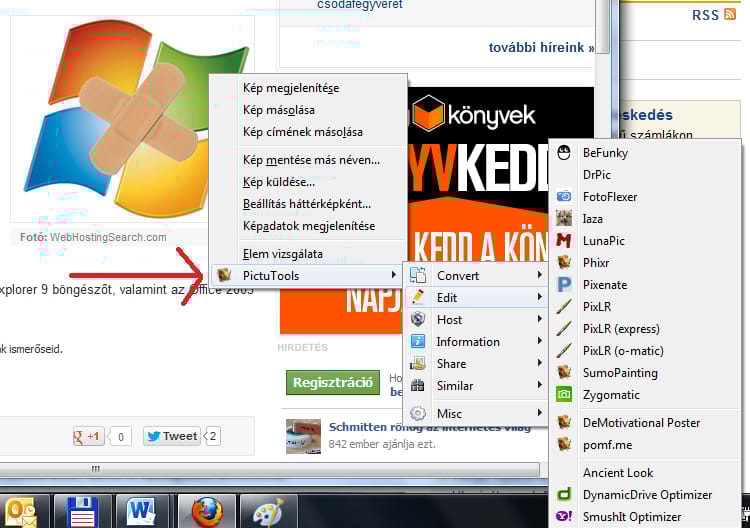Viewport: 750px width, 528px height.
Task: Click the Convert submenu icon
Action: point(418,275)
